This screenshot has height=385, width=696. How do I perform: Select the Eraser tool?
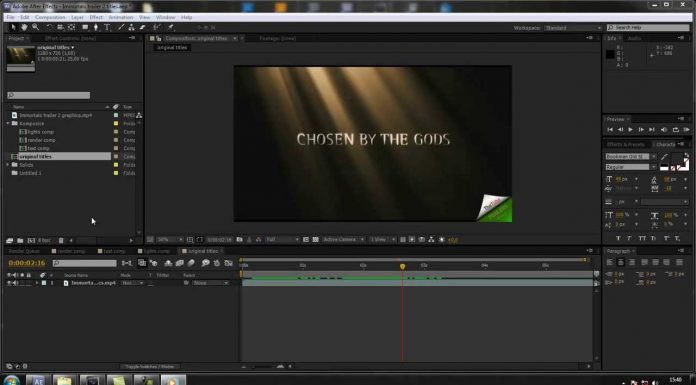pyautogui.click(x=142, y=27)
